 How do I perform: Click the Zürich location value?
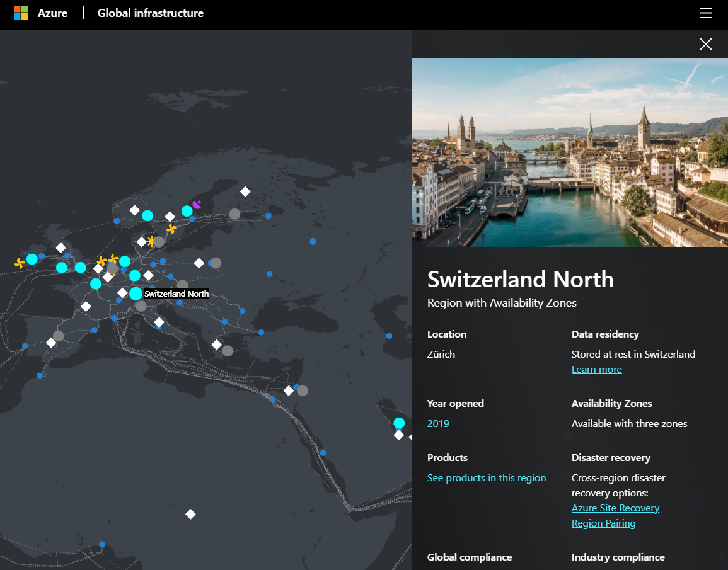point(441,355)
